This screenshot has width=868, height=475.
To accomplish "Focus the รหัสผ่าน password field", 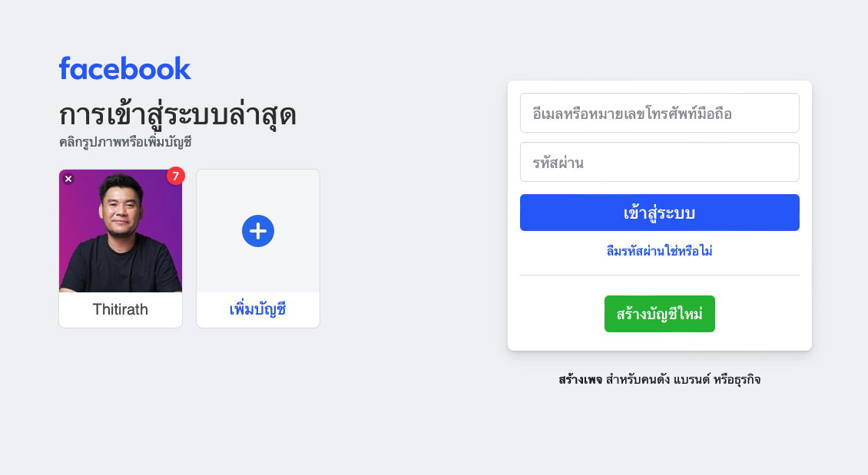I will pos(659,163).
